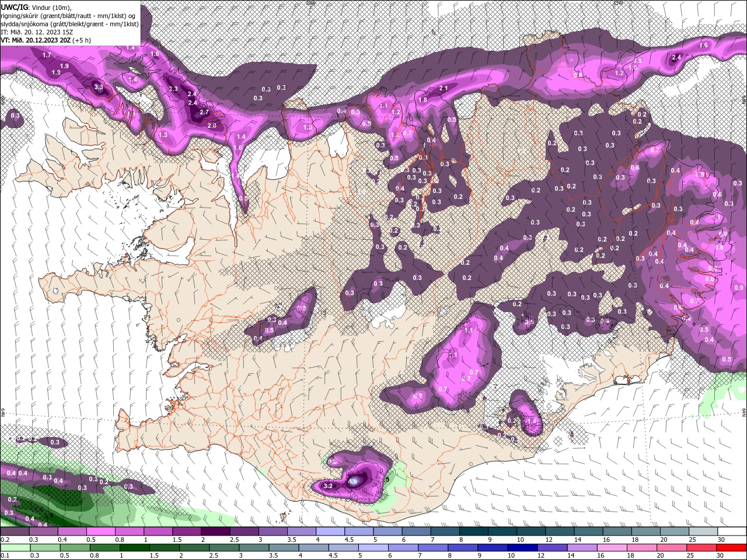Click the '3.3' precipitation value on the map
747x560 pixels.
coord(99,87)
